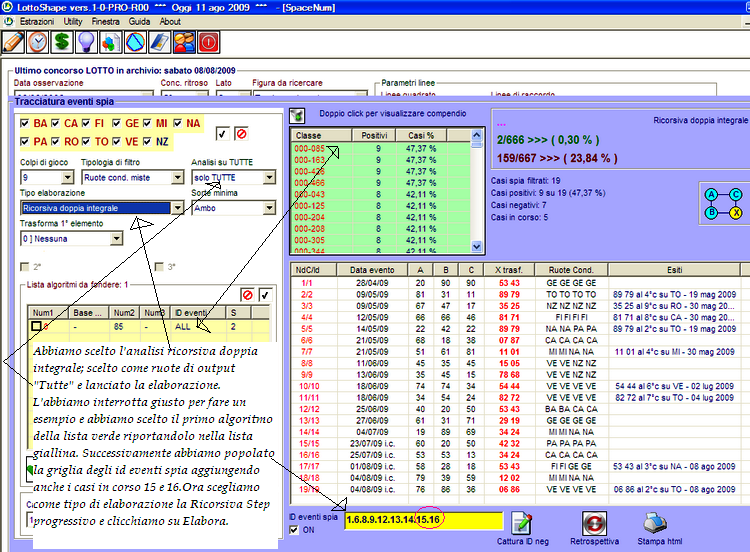Click the clock toolbar icon
This screenshot has width=750, height=552.
[x=38, y=42]
